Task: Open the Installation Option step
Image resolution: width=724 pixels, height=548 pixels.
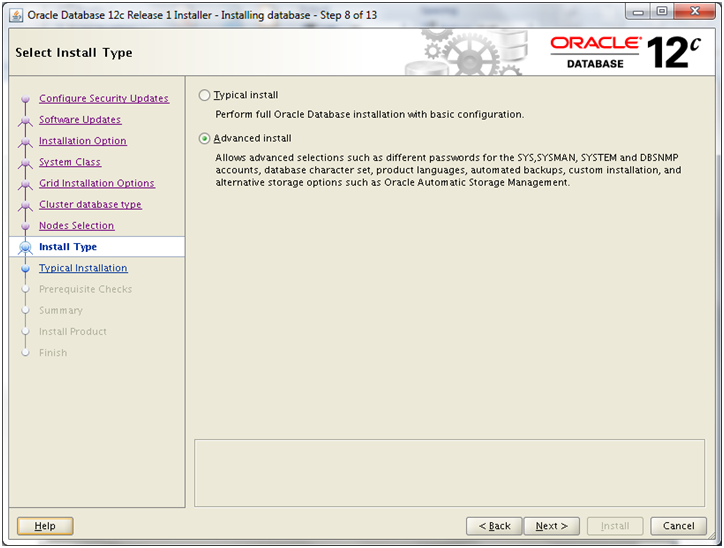Action: click(x=83, y=141)
